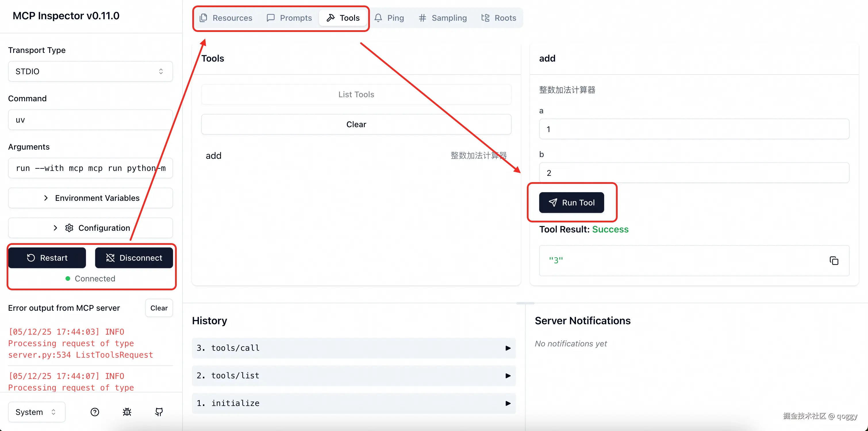This screenshot has height=431, width=868.
Task: Open the Transport Type STDIO dropdown
Action: (x=90, y=71)
